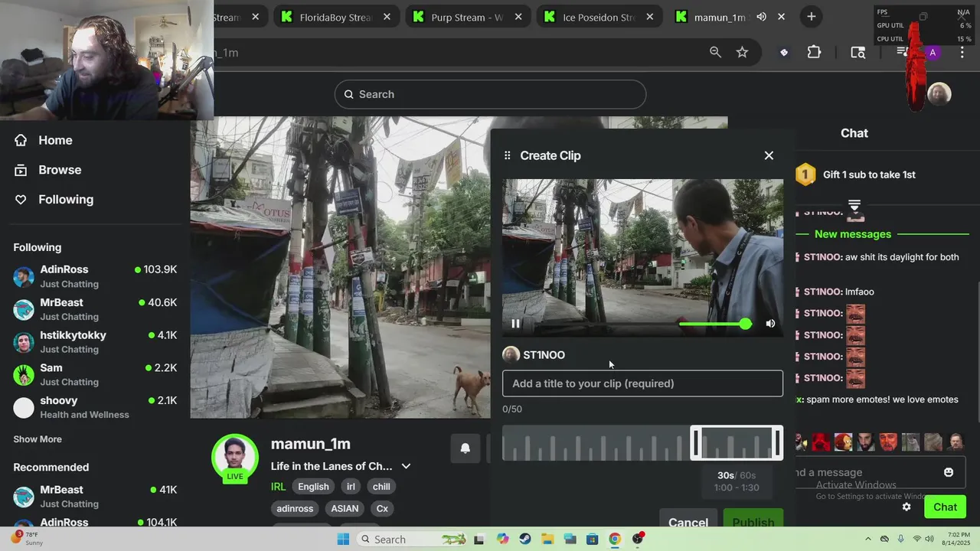Screen dimensions: 980x551
Task: Mute the mamun_1m tab audio icon
Action: tap(761, 17)
